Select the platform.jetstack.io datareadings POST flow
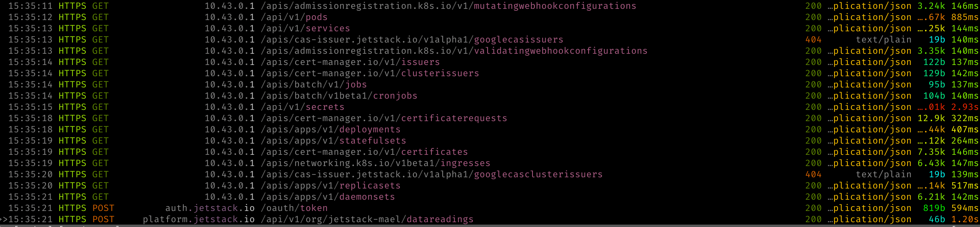Screen dimensions: 980x227 (x=490, y=219)
